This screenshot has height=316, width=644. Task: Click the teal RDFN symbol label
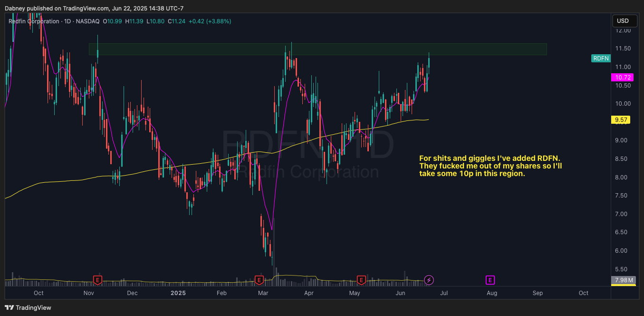coord(601,58)
